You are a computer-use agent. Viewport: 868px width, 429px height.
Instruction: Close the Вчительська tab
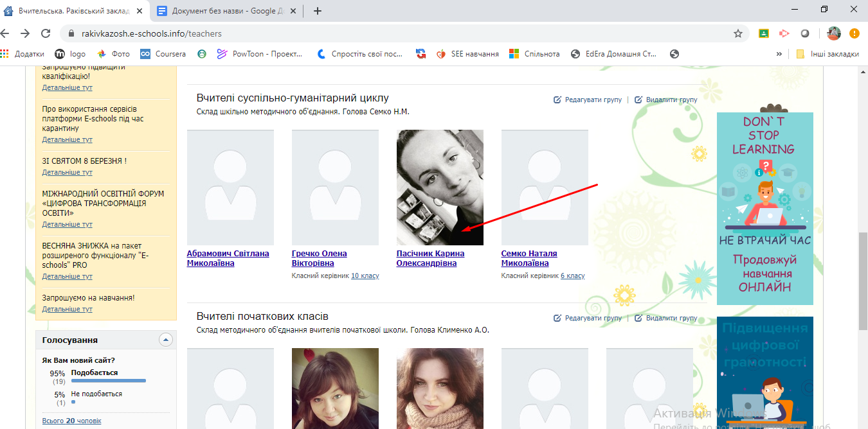pos(140,11)
